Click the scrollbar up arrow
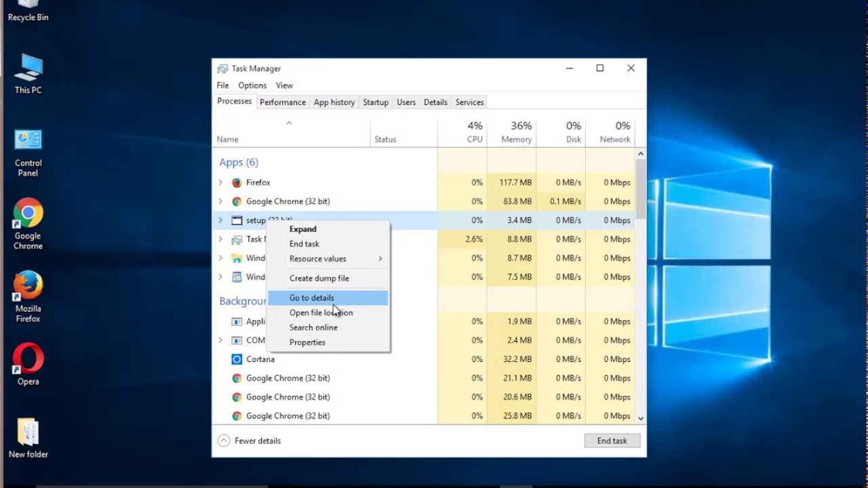 coord(641,154)
